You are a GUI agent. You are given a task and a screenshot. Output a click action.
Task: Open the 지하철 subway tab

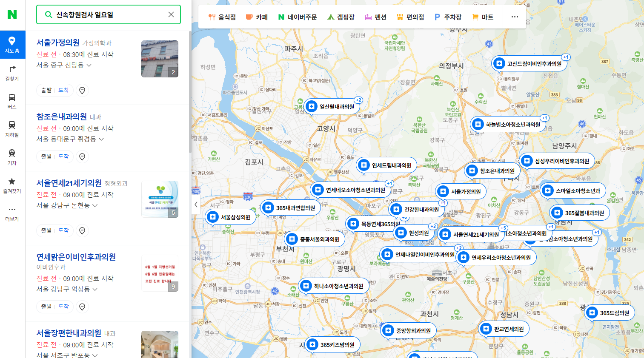[x=12, y=129]
